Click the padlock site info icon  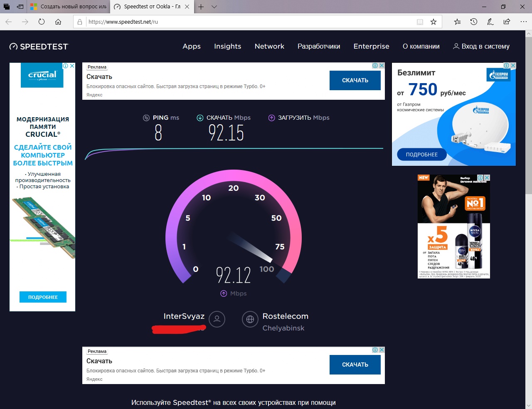click(80, 22)
